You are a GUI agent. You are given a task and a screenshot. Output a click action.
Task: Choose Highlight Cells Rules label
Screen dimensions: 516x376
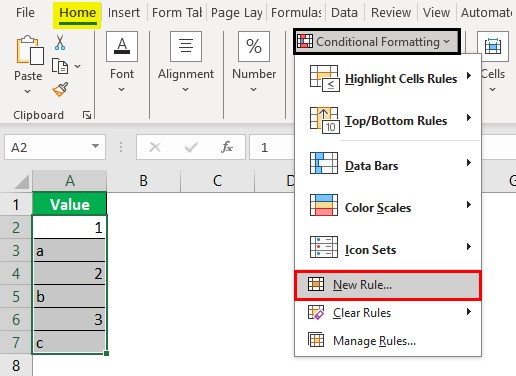coord(401,79)
